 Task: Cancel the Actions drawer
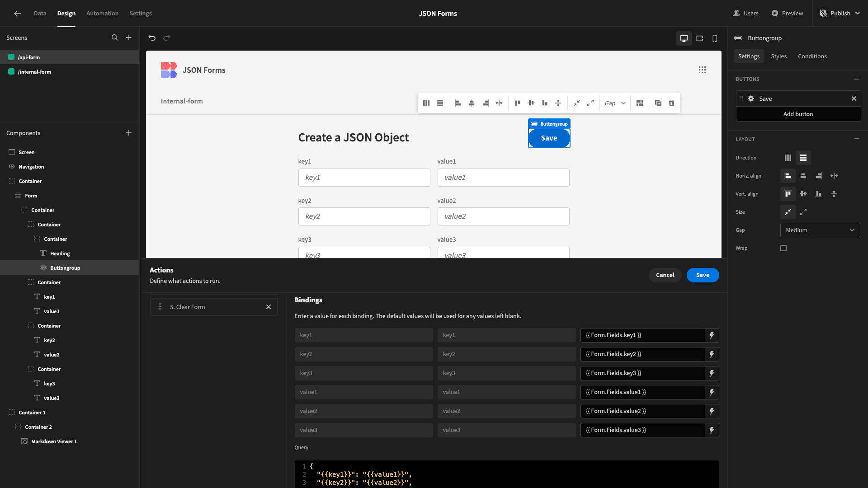point(665,275)
